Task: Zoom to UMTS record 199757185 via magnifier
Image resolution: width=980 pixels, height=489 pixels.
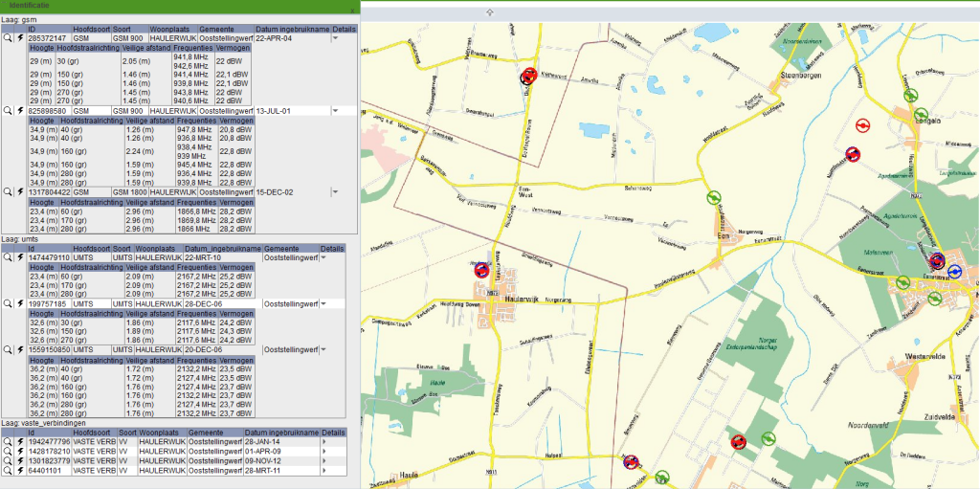Action: [x=8, y=303]
